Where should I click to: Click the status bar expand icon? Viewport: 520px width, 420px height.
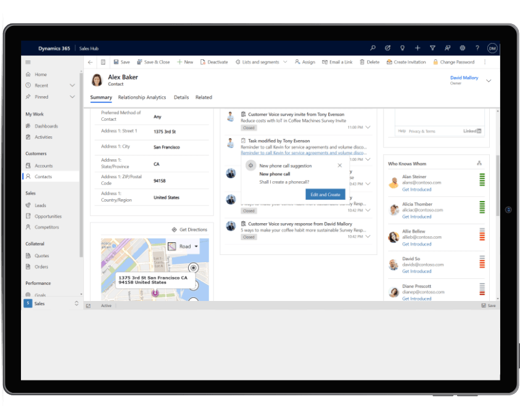coord(88,306)
